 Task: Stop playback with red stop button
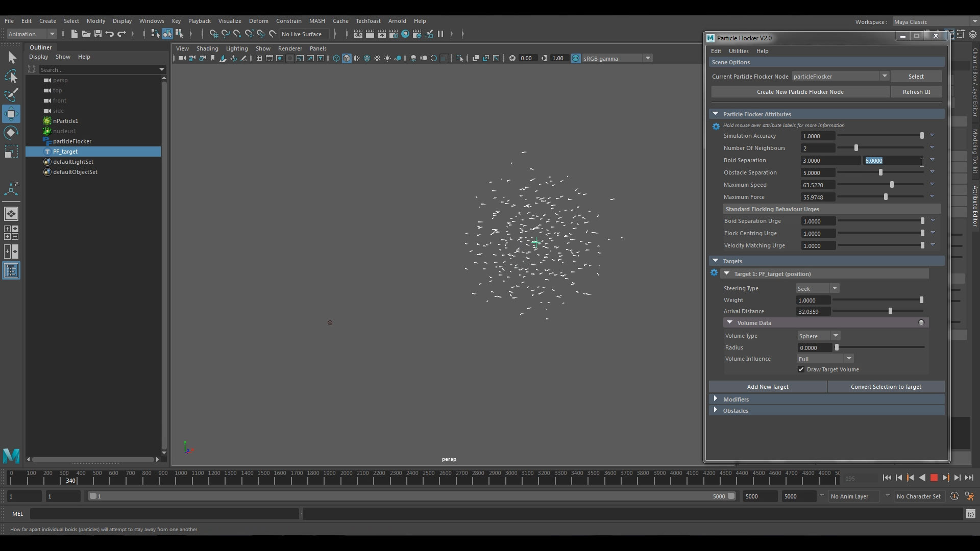coord(934,478)
